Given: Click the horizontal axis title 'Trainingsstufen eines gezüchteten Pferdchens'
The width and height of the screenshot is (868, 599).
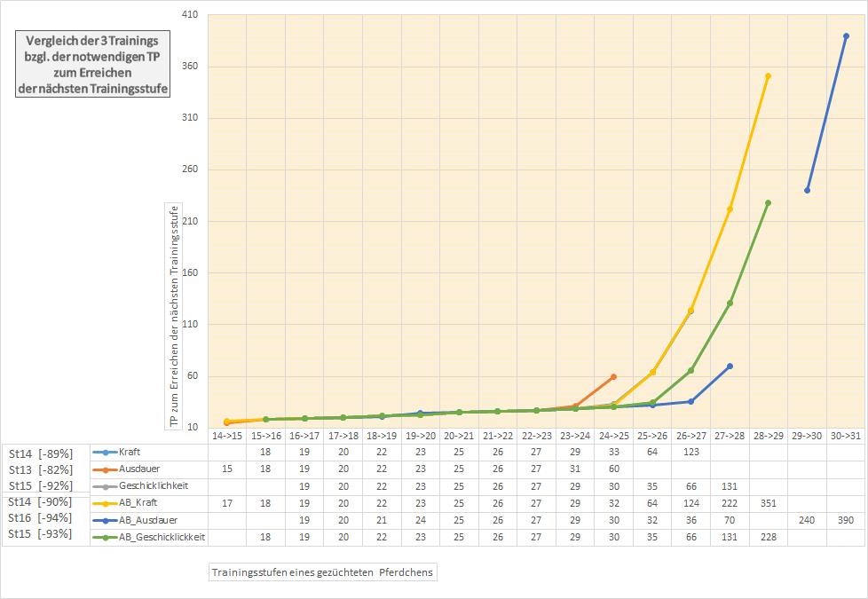Looking at the screenshot, I should click(324, 572).
